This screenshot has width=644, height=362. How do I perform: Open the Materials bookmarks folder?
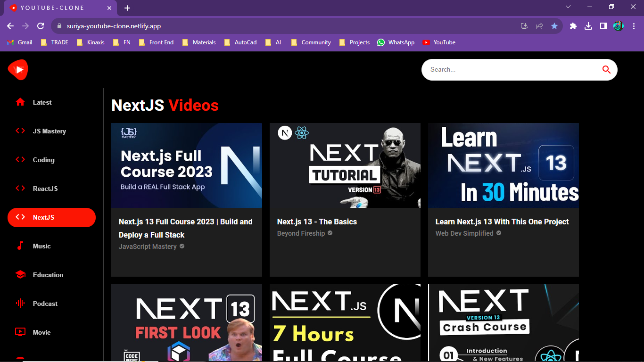(199, 42)
